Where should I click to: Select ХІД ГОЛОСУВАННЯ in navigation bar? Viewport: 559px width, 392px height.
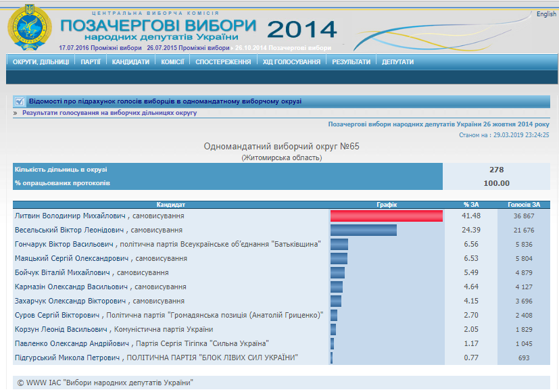[291, 62]
